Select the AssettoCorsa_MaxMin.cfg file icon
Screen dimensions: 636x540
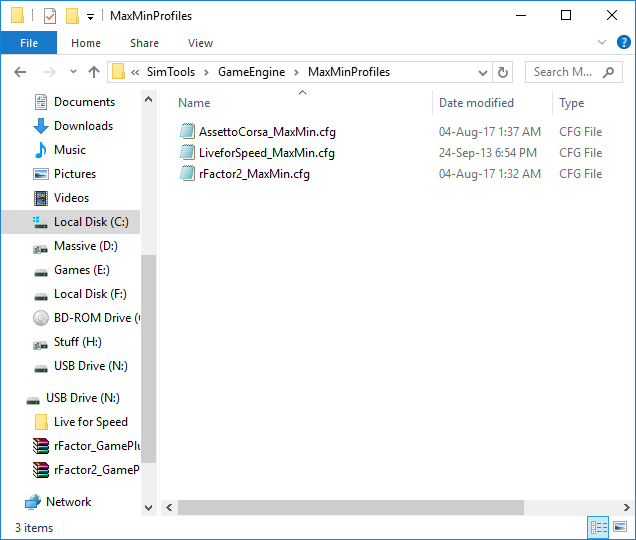pos(187,131)
